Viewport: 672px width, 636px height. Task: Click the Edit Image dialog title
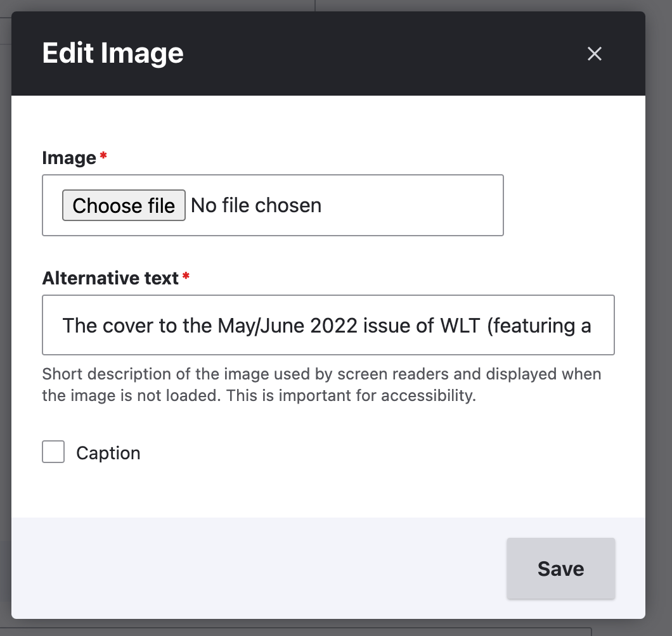tap(113, 53)
